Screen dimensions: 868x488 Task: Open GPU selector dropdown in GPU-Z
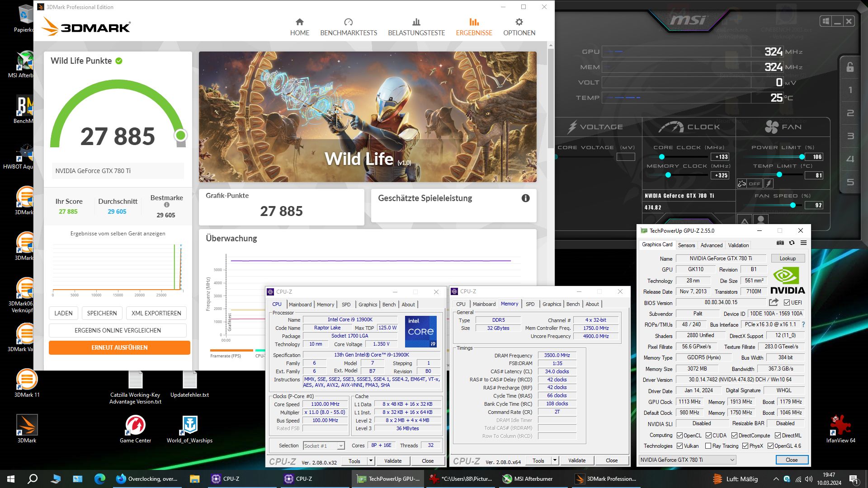(x=687, y=460)
